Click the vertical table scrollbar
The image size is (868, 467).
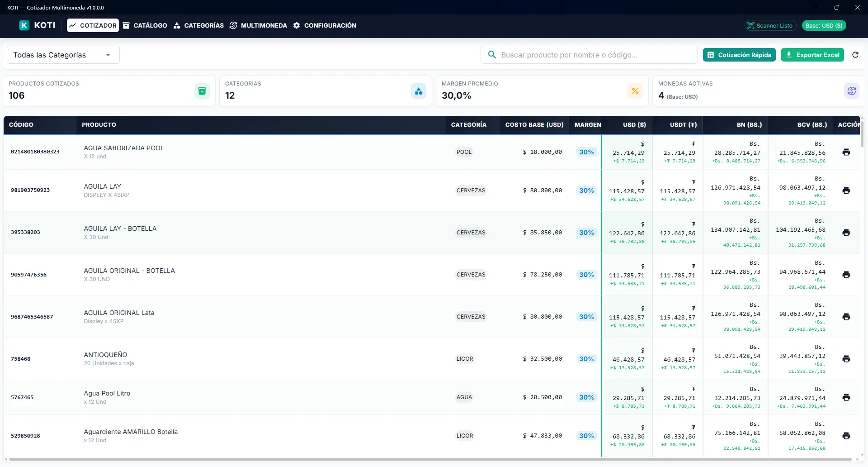[x=862, y=133]
